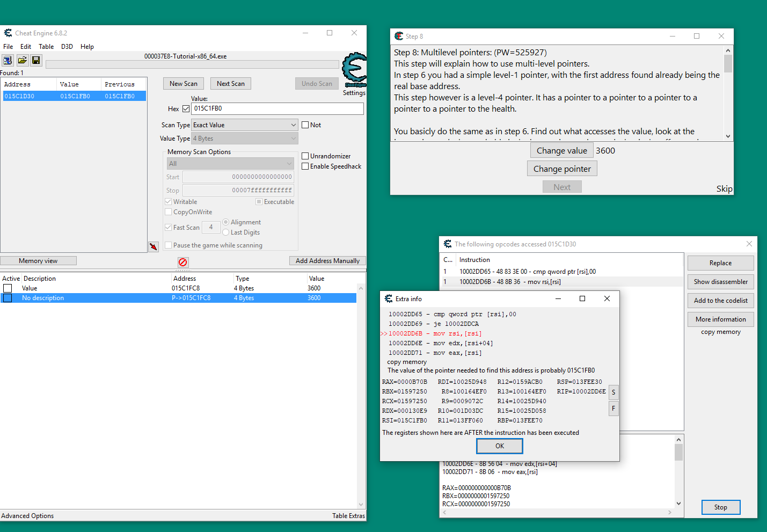Open the Help menu
This screenshot has width=767, height=532.
[x=87, y=47]
